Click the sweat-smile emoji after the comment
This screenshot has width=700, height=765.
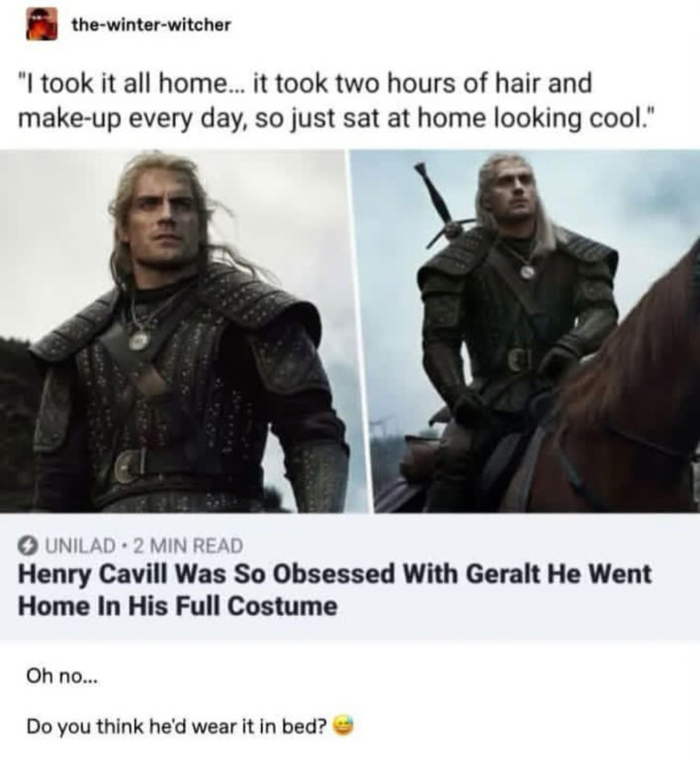pos(340,725)
